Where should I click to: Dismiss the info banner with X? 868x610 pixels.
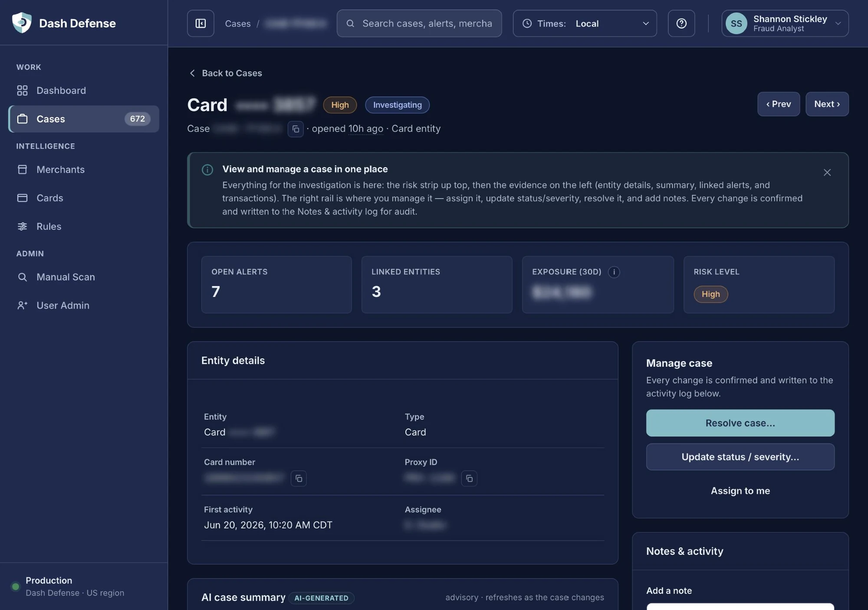tap(827, 172)
